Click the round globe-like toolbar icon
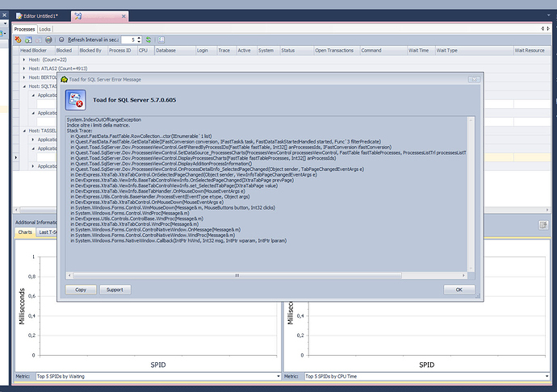 [48, 40]
